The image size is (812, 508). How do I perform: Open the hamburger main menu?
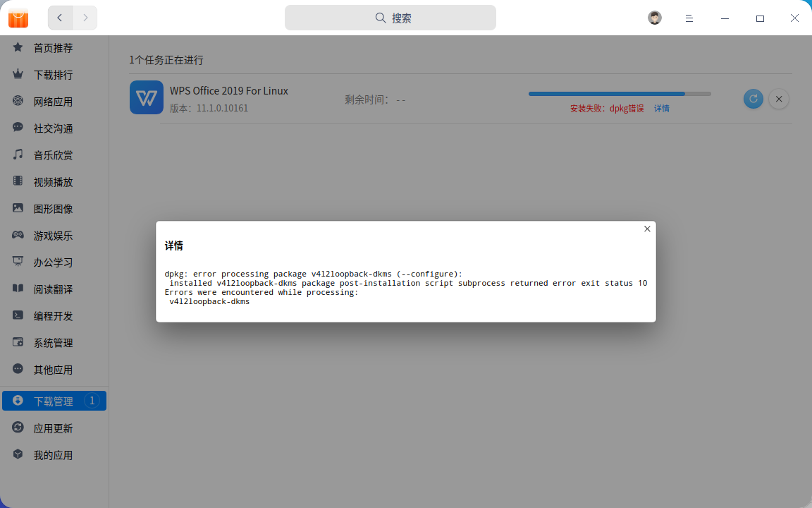(x=689, y=18)
